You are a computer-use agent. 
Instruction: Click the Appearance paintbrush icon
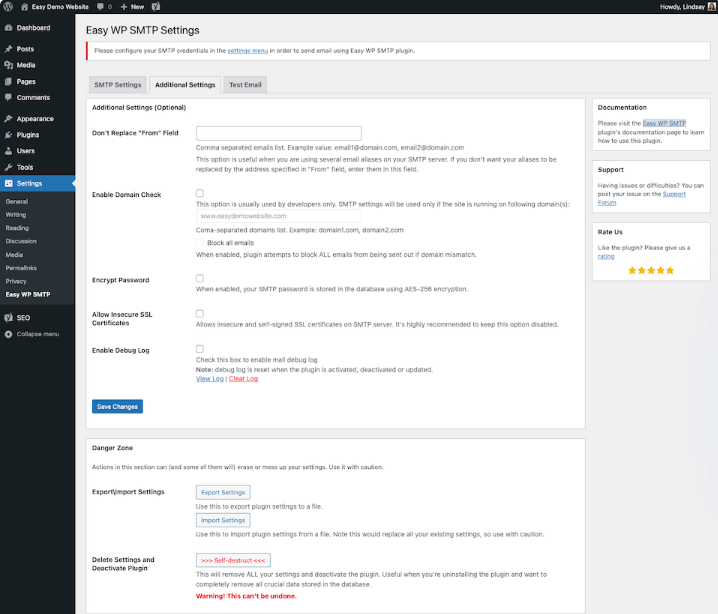tap(8, 119)
